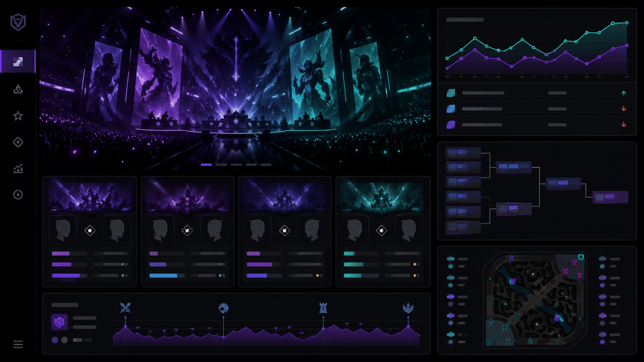644x362 pixels.
Task: Open the star favorites sidebar icon
Action: tap(18, 116)
